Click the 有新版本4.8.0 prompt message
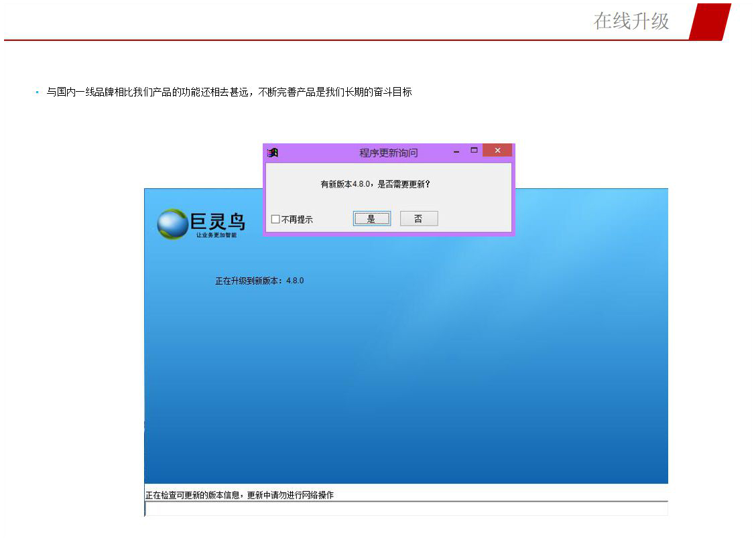 point(375,184)
